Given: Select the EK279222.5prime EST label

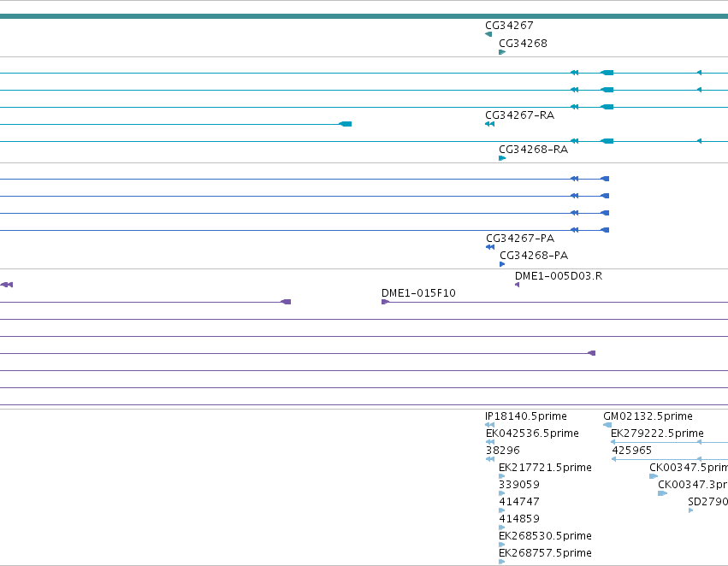Looking at the screenshot, I should pyautogui.click(x=657, y=433).
